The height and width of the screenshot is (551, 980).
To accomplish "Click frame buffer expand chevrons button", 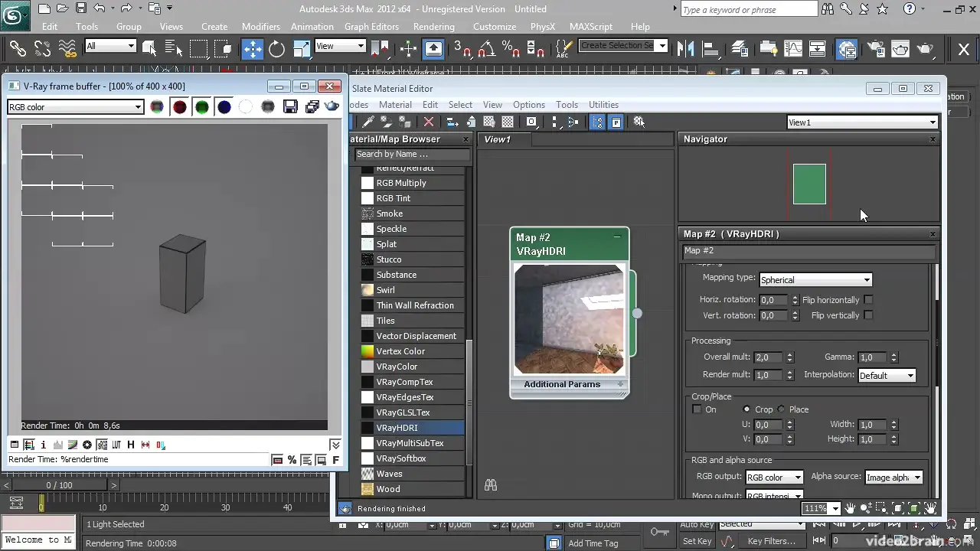I will [335, 445].
